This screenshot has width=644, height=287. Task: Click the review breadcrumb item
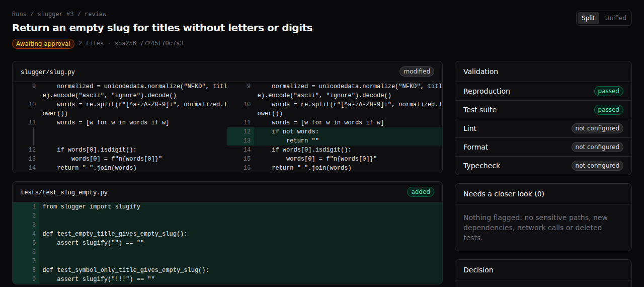[96, 14]
